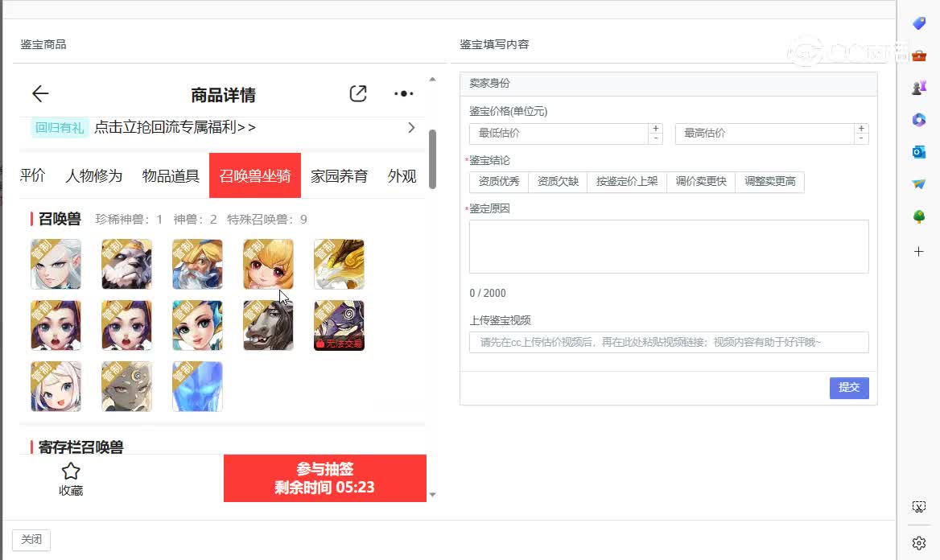The height and width of the screenshot is (560, 940).
Task: Select the dark horse-headed summon beast
Action: tap(268, 326)
